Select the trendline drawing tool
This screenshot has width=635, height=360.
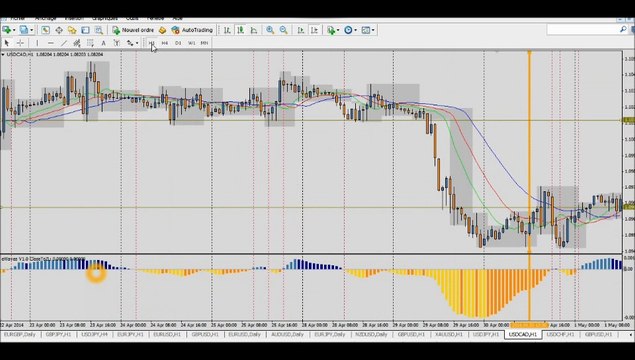(64, 43)
